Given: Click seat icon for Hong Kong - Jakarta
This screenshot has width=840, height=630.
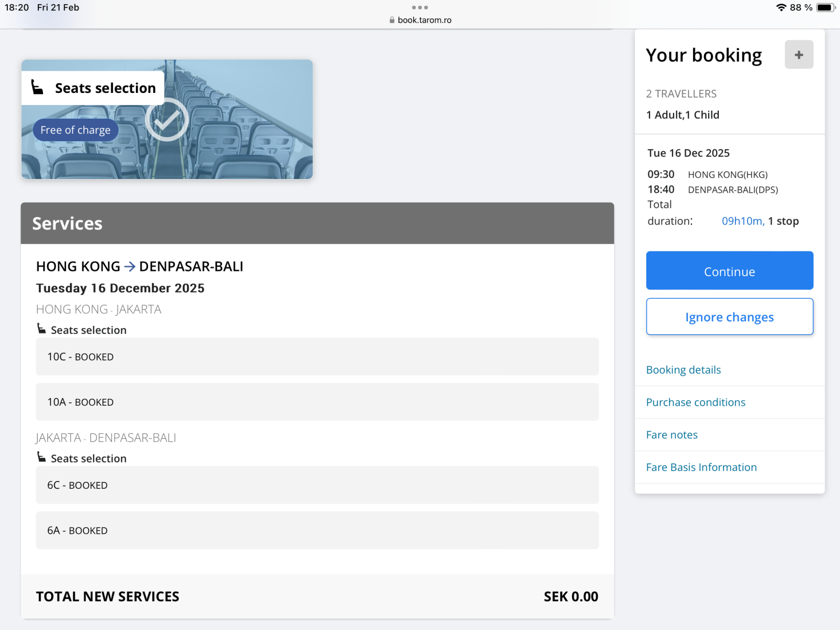Looking at the screenshot, I should point(41,329).
